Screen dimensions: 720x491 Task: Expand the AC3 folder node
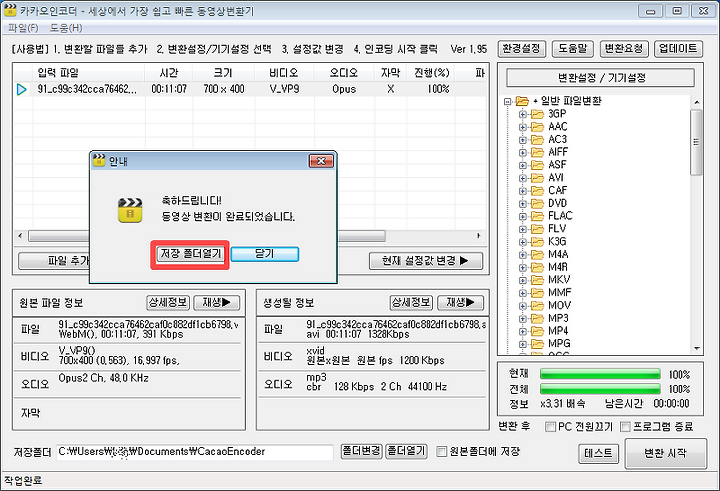523,140
